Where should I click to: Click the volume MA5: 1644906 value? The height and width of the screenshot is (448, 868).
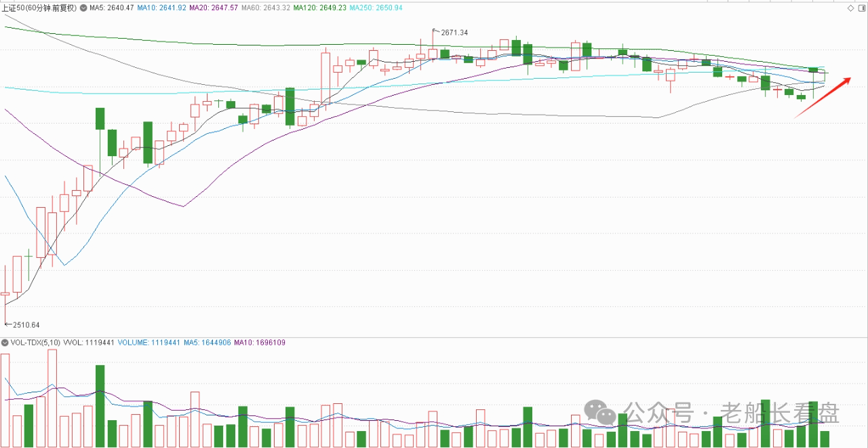click(x=207, y=343)
